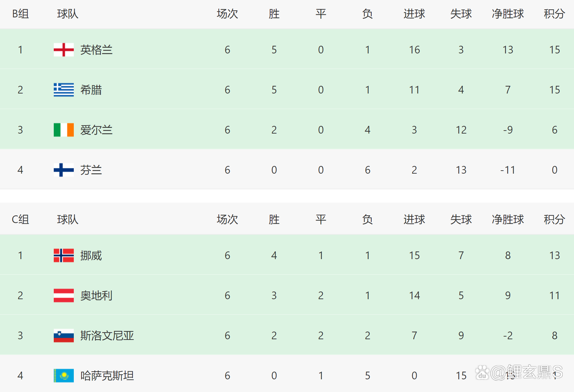Screen dimensions: 574x392
Task: Click the Ireland flag icon
Action: click(63, 130)
